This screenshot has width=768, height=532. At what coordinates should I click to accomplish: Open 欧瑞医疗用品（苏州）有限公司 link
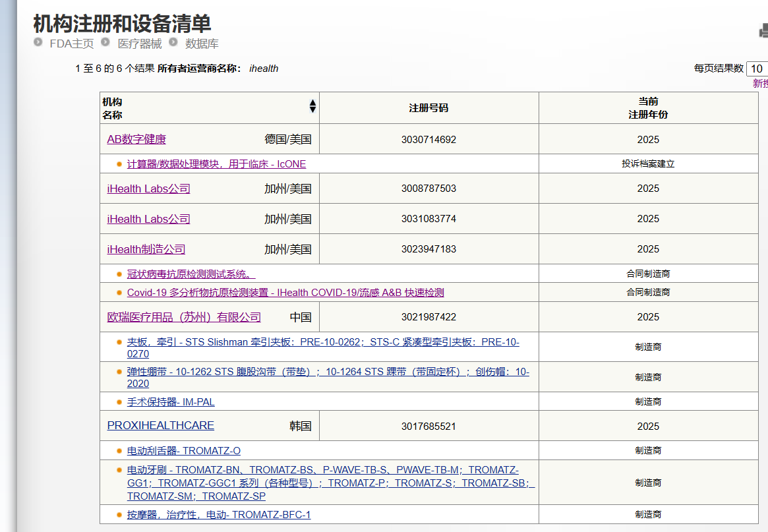click(184, 317)
